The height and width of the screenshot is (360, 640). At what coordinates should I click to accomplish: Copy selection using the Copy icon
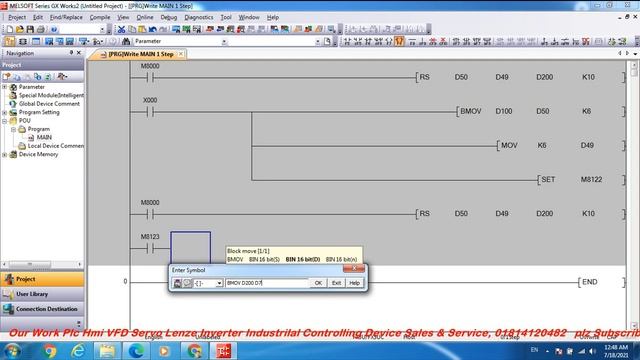click(132, 29)
